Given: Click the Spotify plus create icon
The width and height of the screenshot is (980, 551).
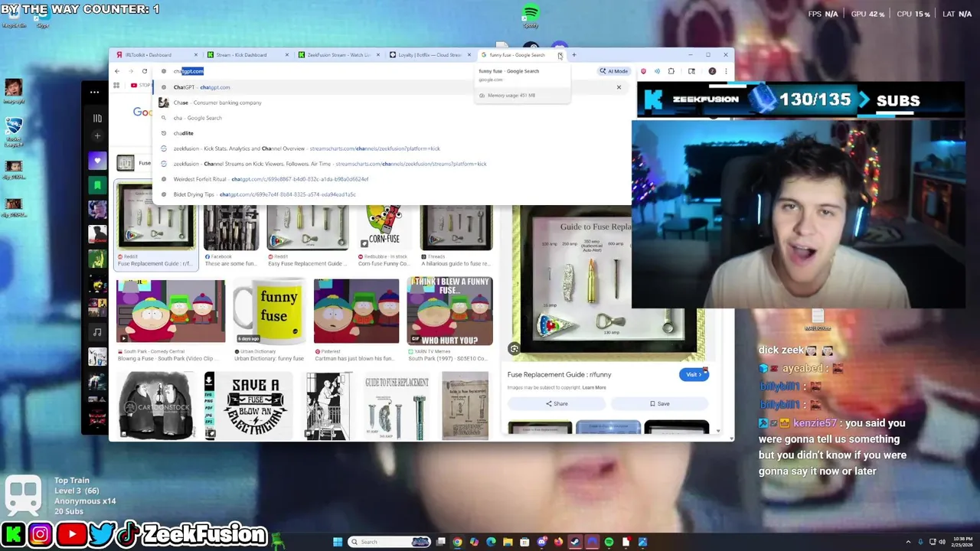Looking at the screenshot, I should [97, 136].
